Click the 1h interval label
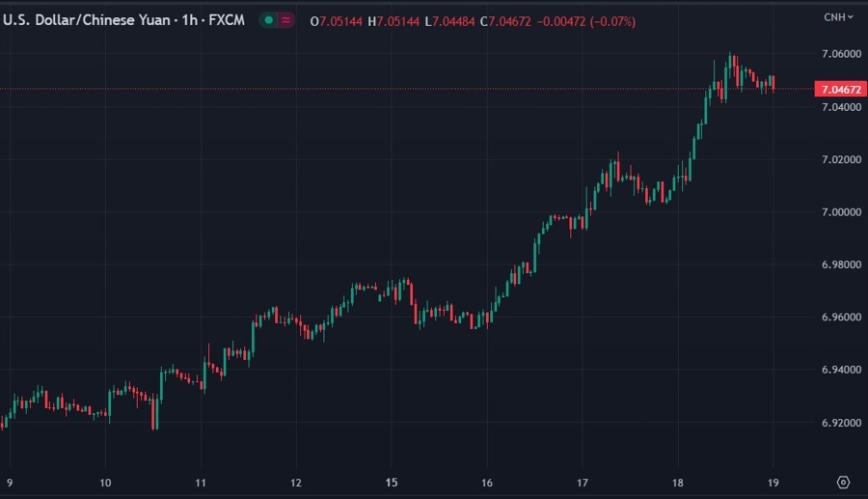 pyautogui.click(x=189, y=20)
